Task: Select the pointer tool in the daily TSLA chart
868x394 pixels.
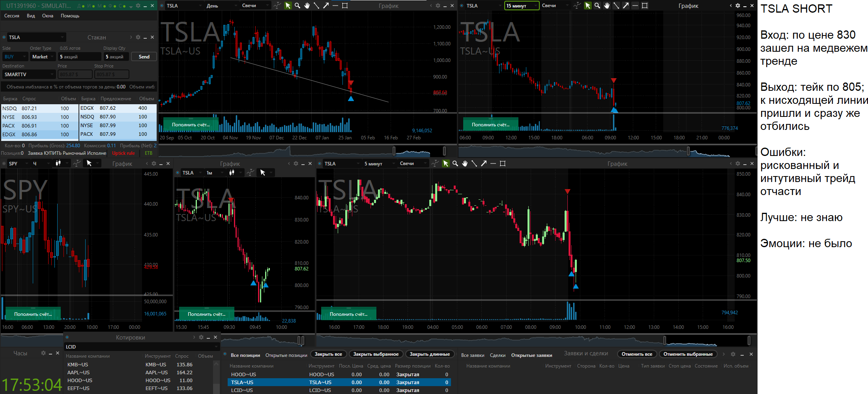Action: [x=288, y=6]
